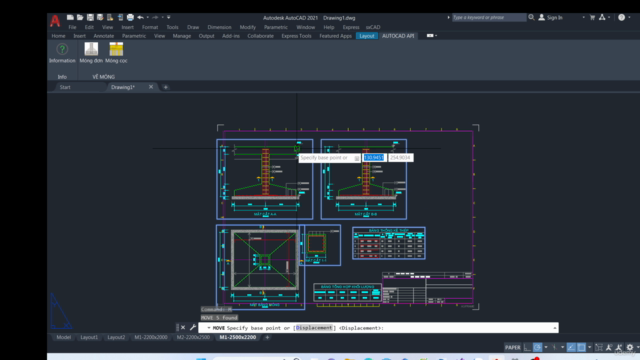
Task: Click the dynamic input X coordinate field
Action: coord(374,158)
